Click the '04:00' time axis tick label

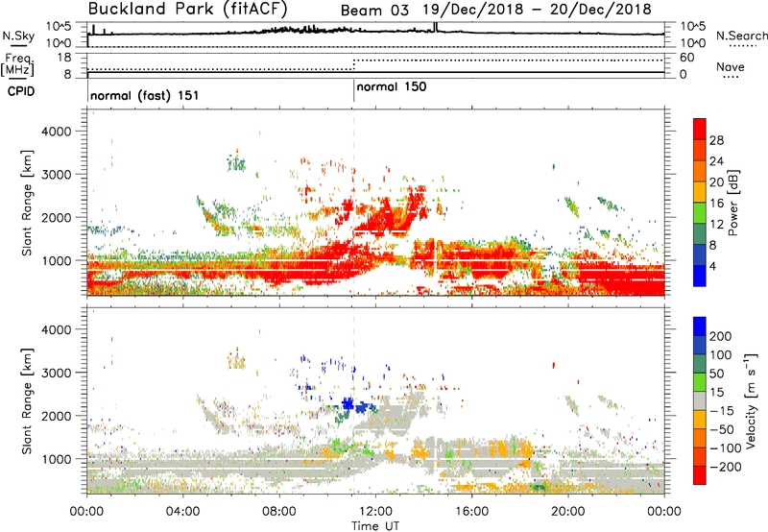tap(182, 512)
